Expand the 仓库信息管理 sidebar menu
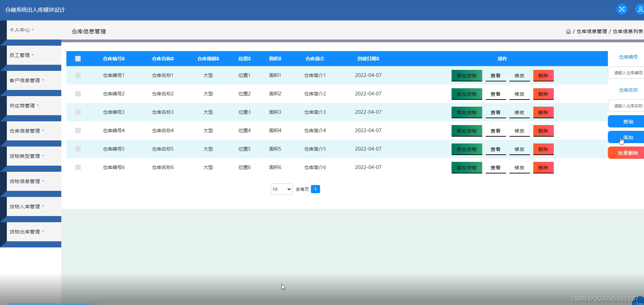 (34, 131)
